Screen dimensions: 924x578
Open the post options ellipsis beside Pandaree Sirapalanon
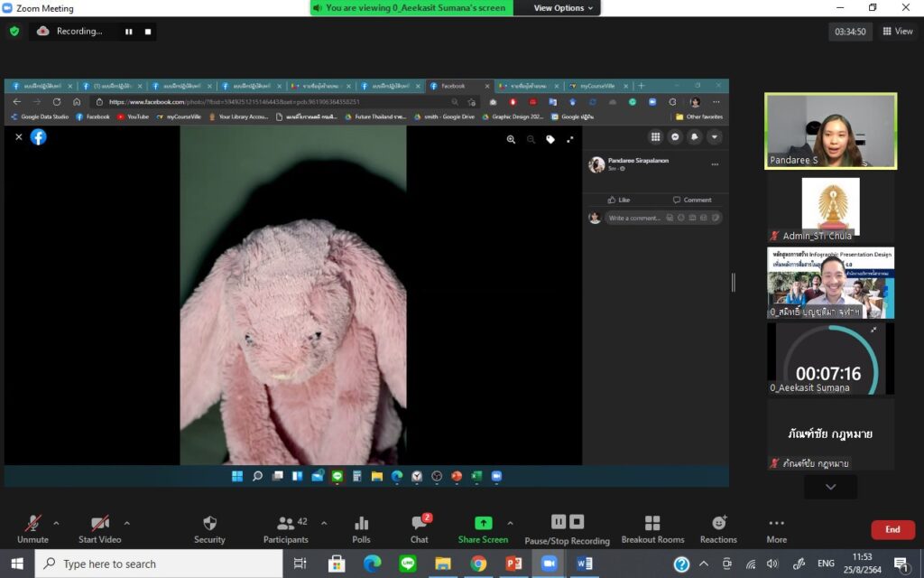click(x=715, y=164)
